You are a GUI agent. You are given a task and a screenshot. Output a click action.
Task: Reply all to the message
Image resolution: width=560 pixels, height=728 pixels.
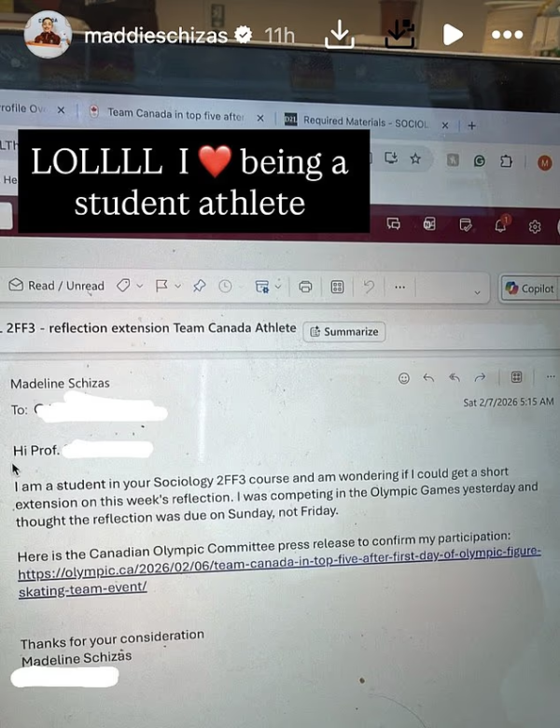tap(455, 377)
